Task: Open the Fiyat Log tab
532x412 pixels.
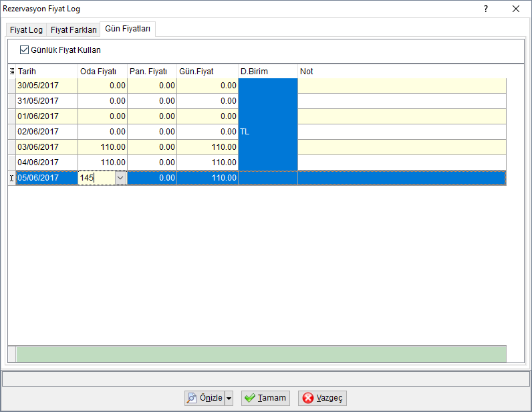Action: point(26,30)
